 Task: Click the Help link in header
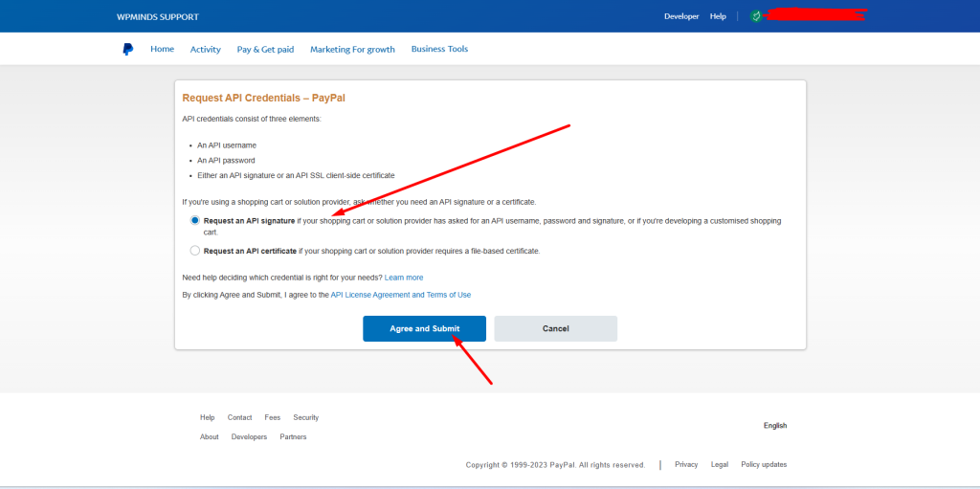click(718, 16)
